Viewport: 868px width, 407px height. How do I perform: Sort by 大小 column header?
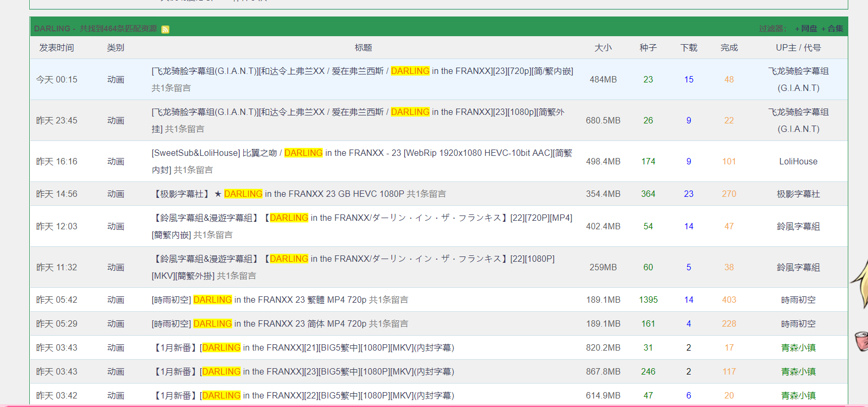(603, 48)
